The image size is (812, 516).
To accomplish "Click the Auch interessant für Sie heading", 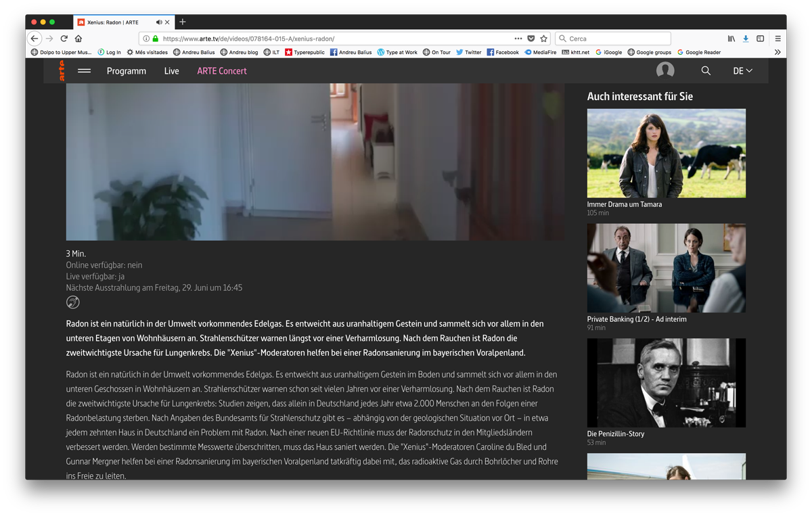I will point(640,96).
